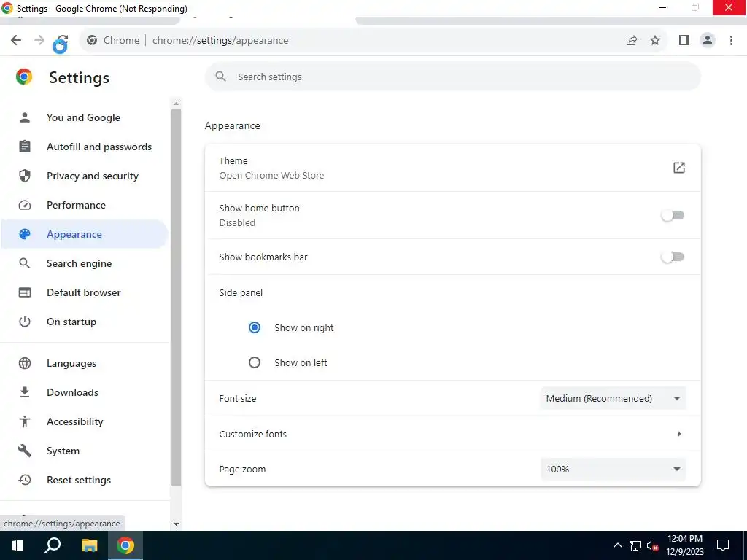Click the power icon for On startup

(25, 322)
